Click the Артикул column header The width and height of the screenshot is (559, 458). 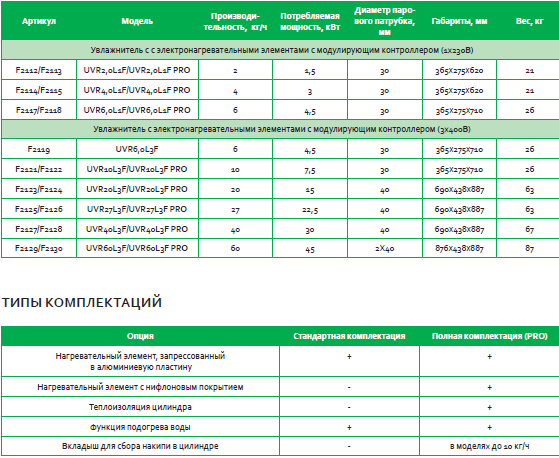coord(39,21)
